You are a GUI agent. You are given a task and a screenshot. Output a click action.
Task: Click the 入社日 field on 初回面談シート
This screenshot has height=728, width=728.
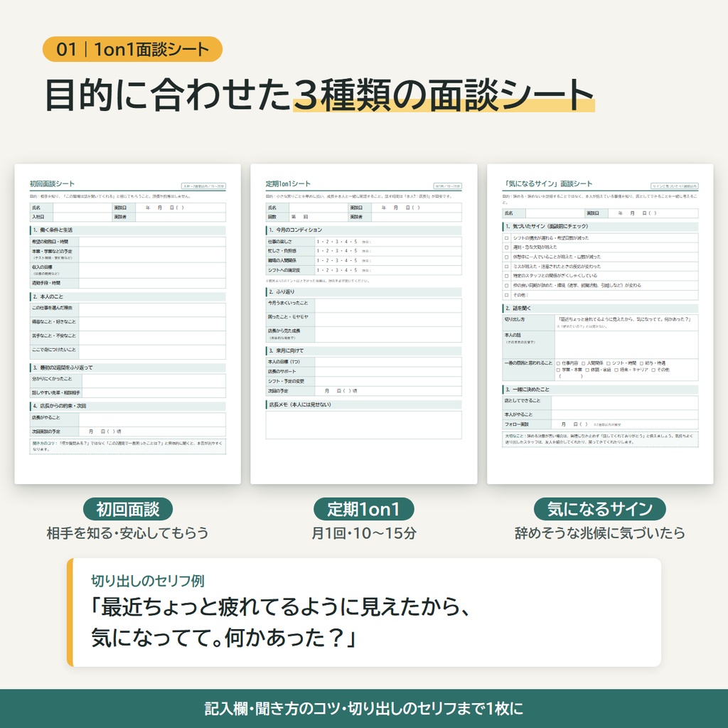pyautogui.click(x=82, y=217)
